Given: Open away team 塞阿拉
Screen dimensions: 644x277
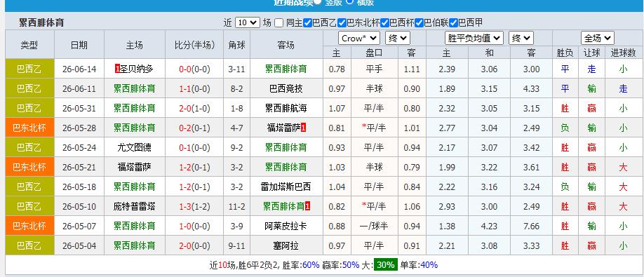Looking at the screenshot, I should pyautogui.click(x=286, y=246).
